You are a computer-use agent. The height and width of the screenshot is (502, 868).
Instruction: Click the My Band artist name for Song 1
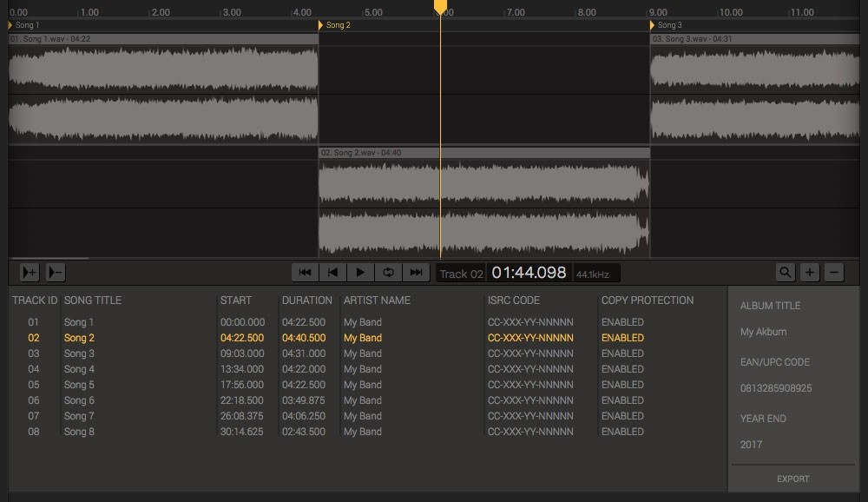tap(363, 322)
